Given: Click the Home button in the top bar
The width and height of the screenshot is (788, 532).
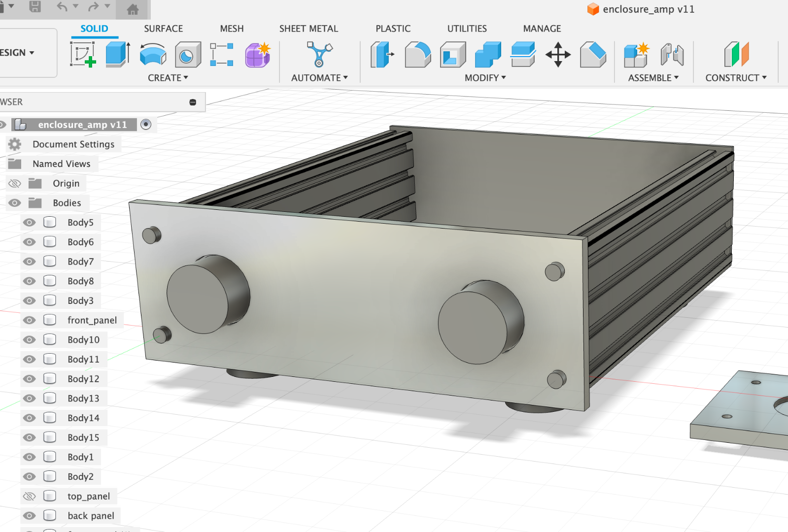Looking at the screenshot, I should coord(133,9).
